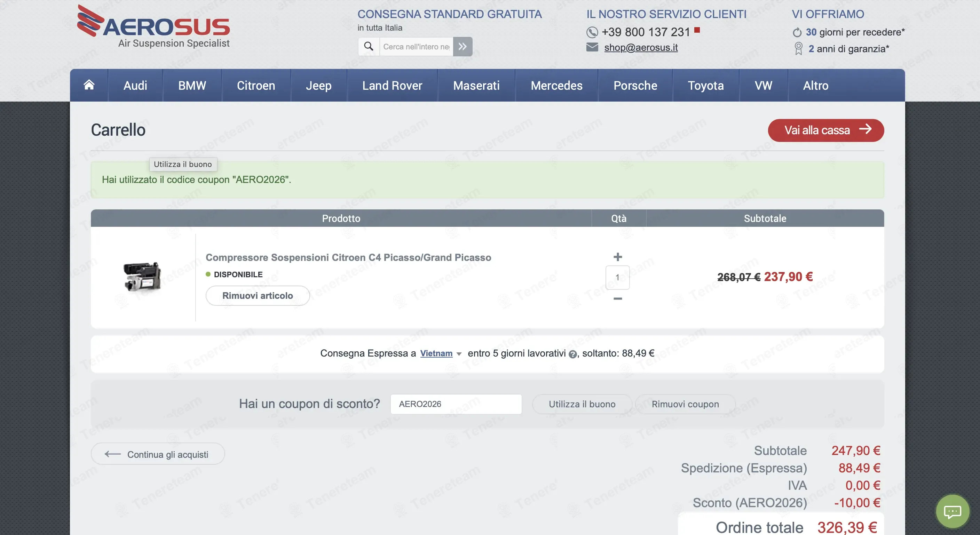The image size is (980, 535).
Task: Click the envelope email icon
Action: (x=592, y=47)
